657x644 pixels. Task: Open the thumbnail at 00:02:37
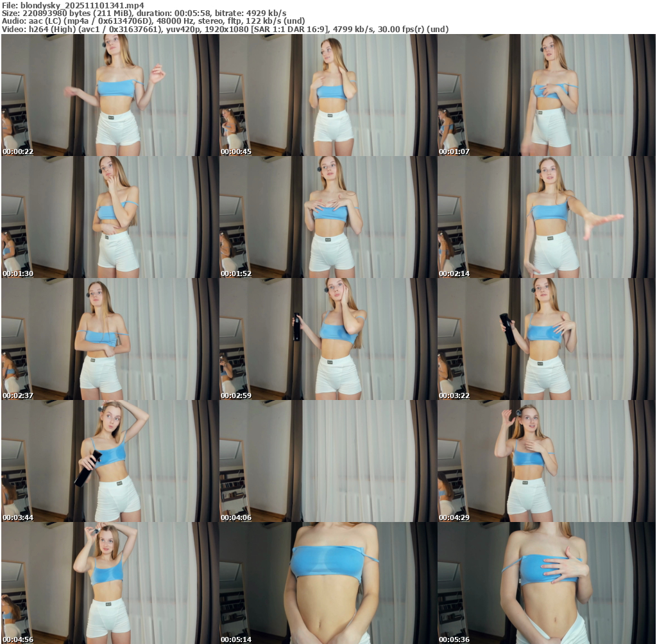(110, 339)
